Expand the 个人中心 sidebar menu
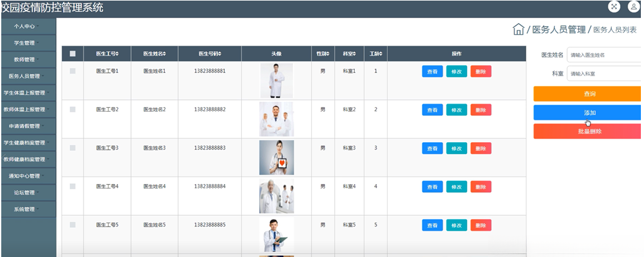The image size is (644, 257). coord(28,26)
